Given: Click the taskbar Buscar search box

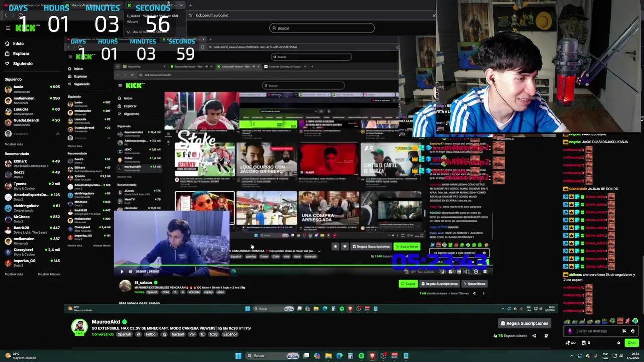Looking at the screenshot, I should [x=272, y=356].
